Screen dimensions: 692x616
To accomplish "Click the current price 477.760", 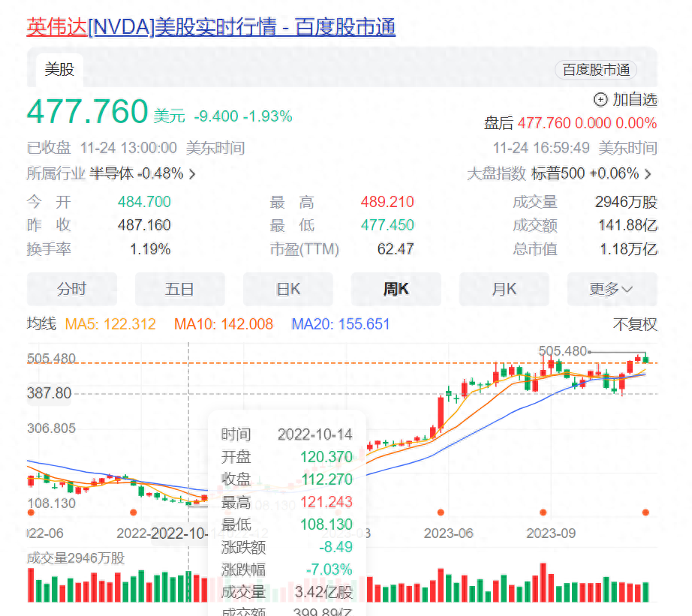I will [x=87, y=111].
